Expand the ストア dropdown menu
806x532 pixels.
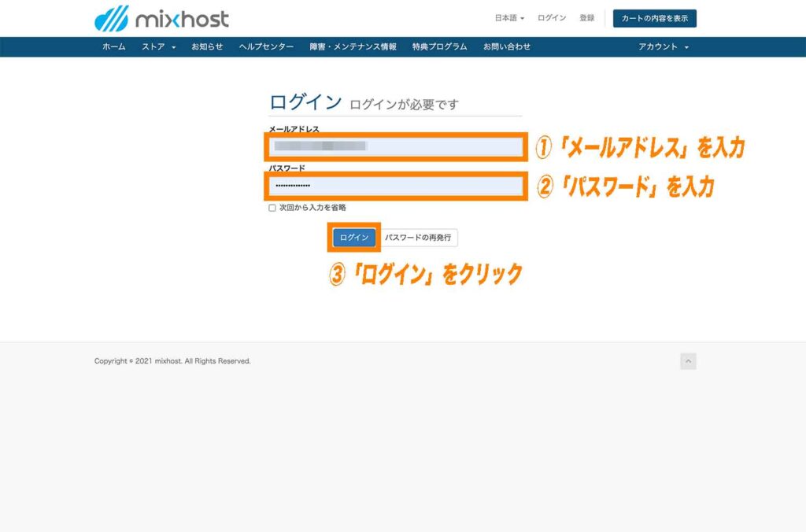[154, 46]
